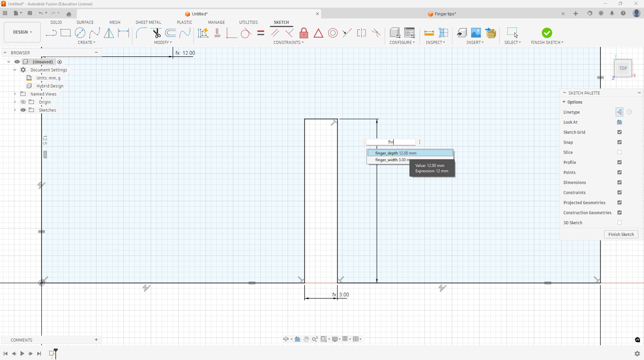Screen dimensions: 644x360
Task: Toggle the Constraints checkbox
Action: coord(620,193)
